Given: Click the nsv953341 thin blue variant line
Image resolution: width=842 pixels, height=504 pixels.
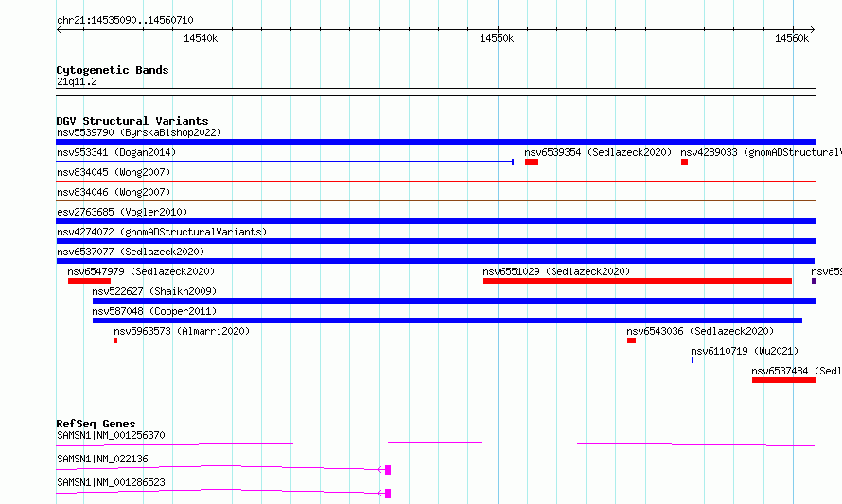Looking at the screenshot, I should coord(285,161).
